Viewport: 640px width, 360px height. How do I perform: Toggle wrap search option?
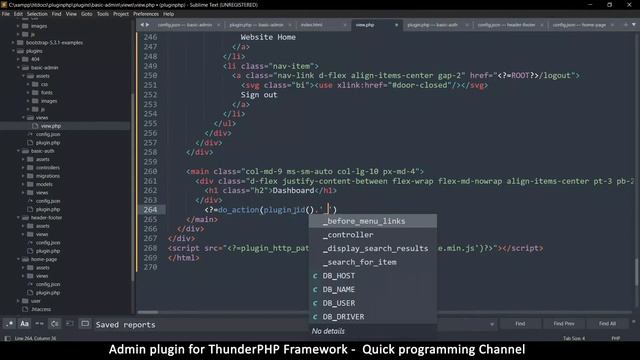pyautogui.click(x=54, y=324)
